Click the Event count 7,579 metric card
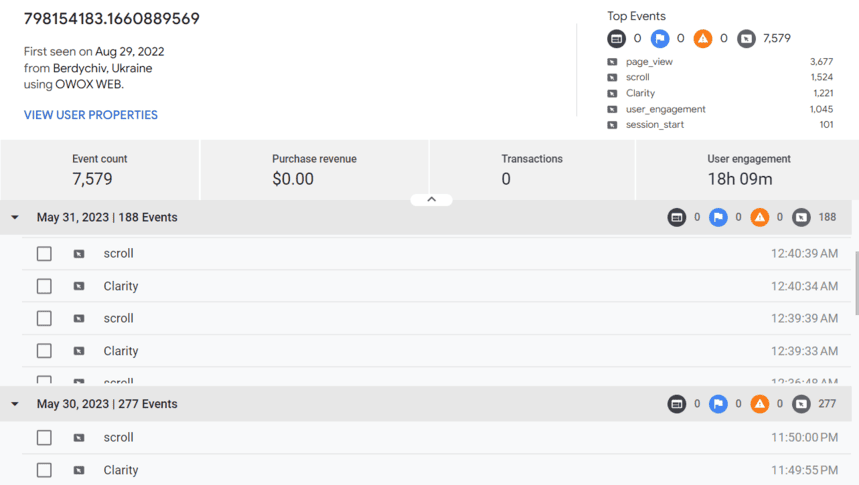859x485 pixels. (x=100, y=170)
